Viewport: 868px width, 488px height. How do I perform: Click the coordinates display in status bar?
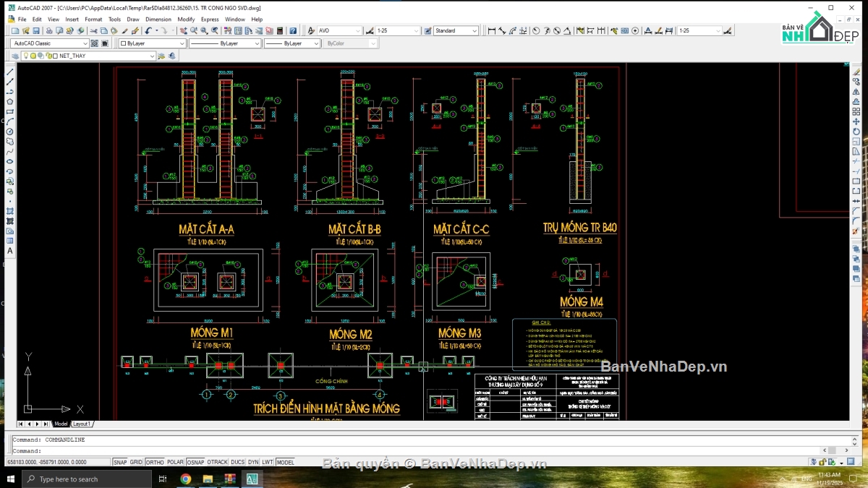[57, 462]
